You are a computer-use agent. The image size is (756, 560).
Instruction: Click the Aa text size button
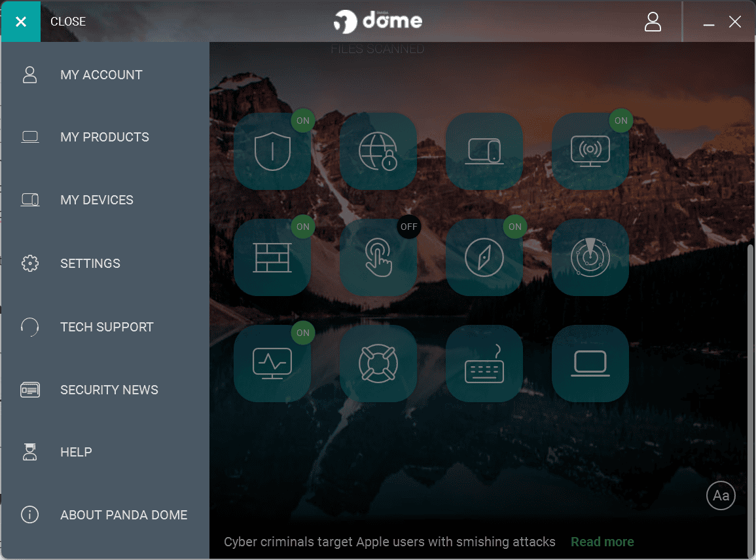click(721, 495)
